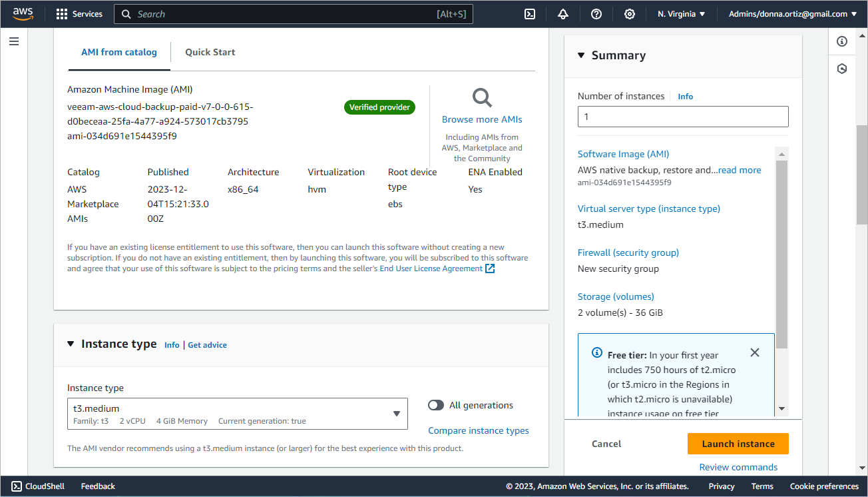The height and width of the screenshot is (497, 868).
Task: Open the N. Virginia region menu
Action: click(681, 14)
